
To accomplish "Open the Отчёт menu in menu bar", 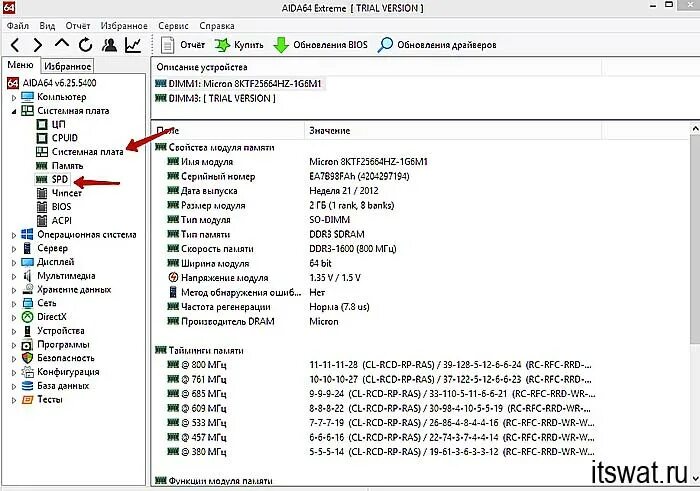I will (x=78, y=26).
